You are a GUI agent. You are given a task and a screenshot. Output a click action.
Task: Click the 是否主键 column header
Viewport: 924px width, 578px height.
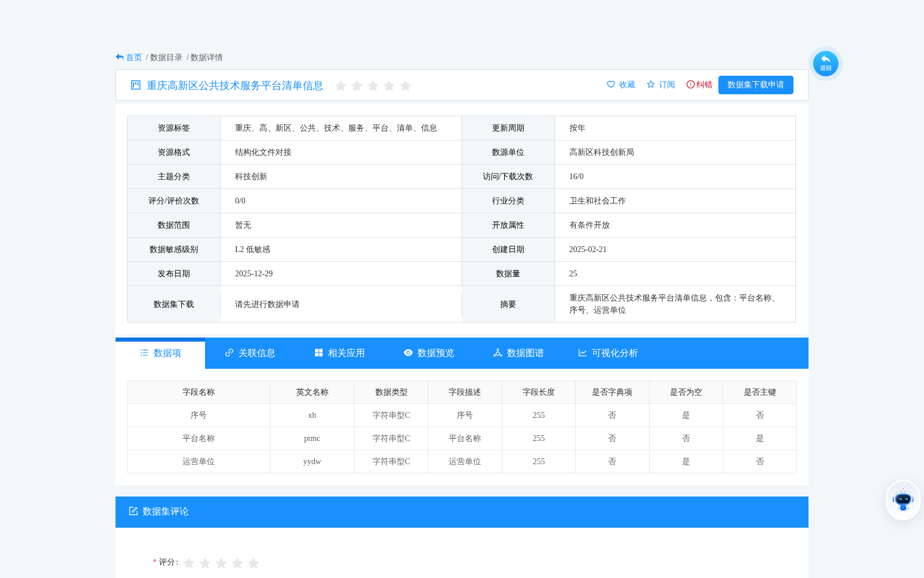coord(760,392)
